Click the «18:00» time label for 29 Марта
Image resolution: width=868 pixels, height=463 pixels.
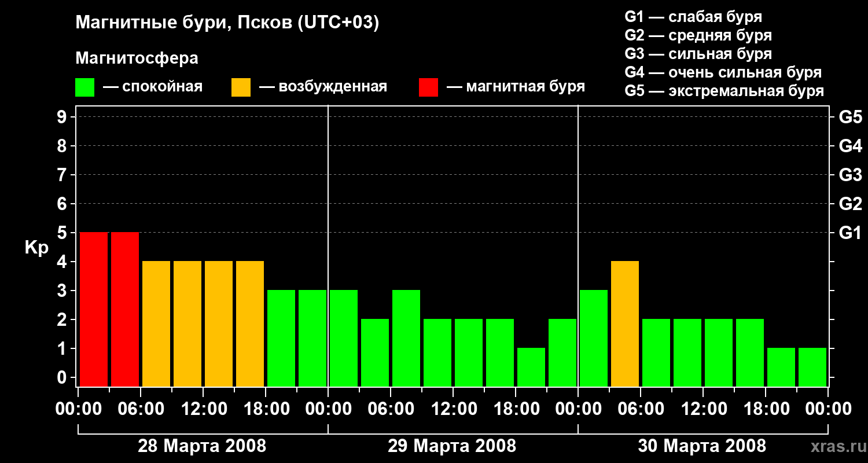pyautogui.click(x=516, y=409)
